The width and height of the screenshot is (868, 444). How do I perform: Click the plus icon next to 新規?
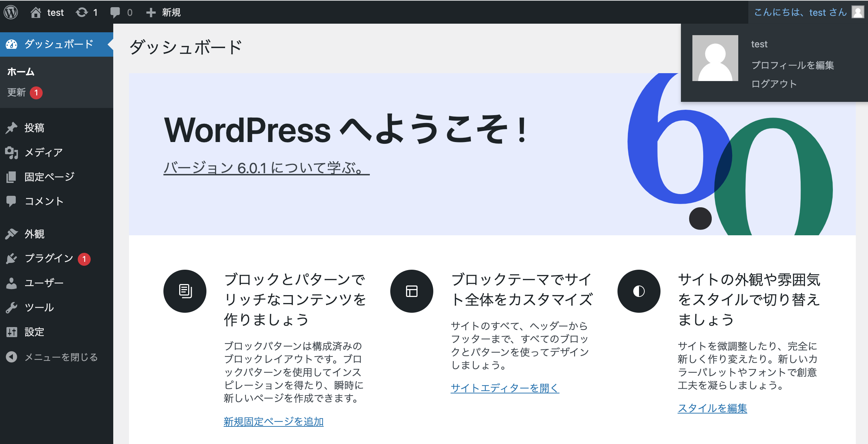(x=151, y=12)
